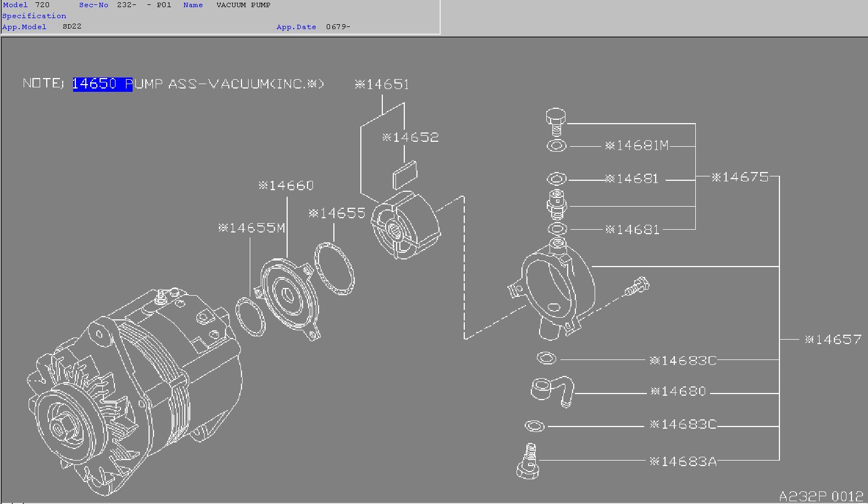The width and height of the screenshot is (868, 504).
Task: Select the 14683A part label
Action: point(683,462)
